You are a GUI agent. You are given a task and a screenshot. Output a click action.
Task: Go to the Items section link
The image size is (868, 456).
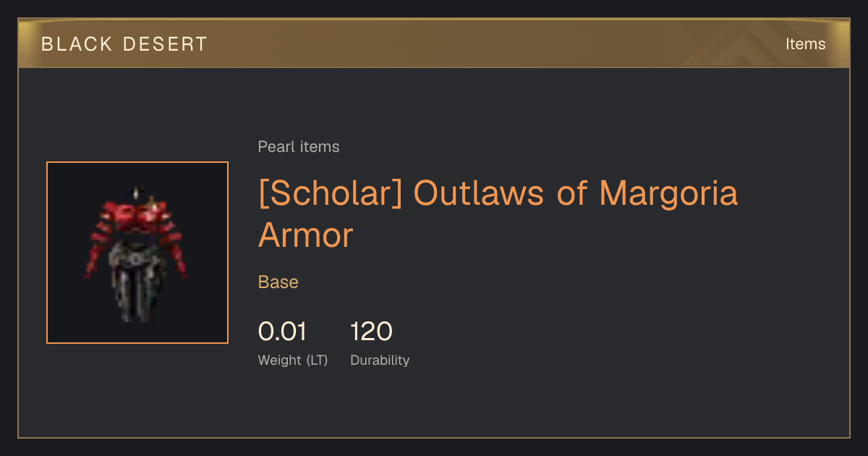(806, 44)
